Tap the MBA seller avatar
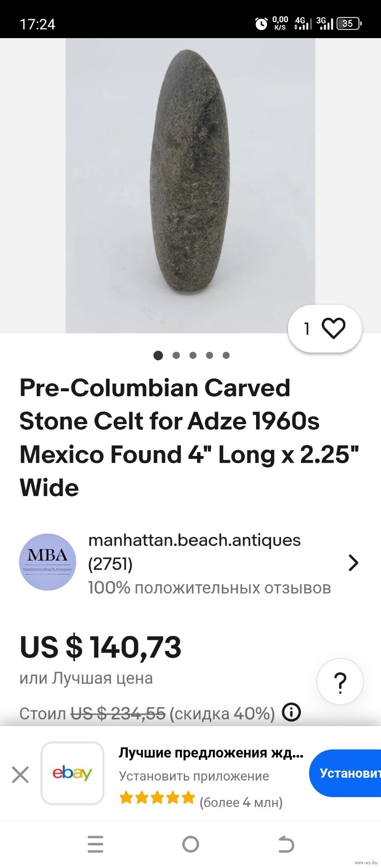The height and width of the screenshot is (868, 381). click(48, 562)
